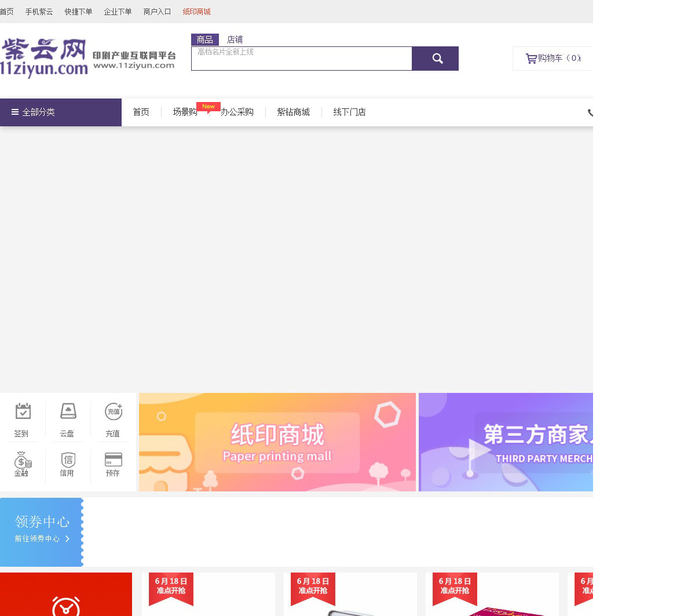Switch to the 店铺 search tab

click(235, 39)
